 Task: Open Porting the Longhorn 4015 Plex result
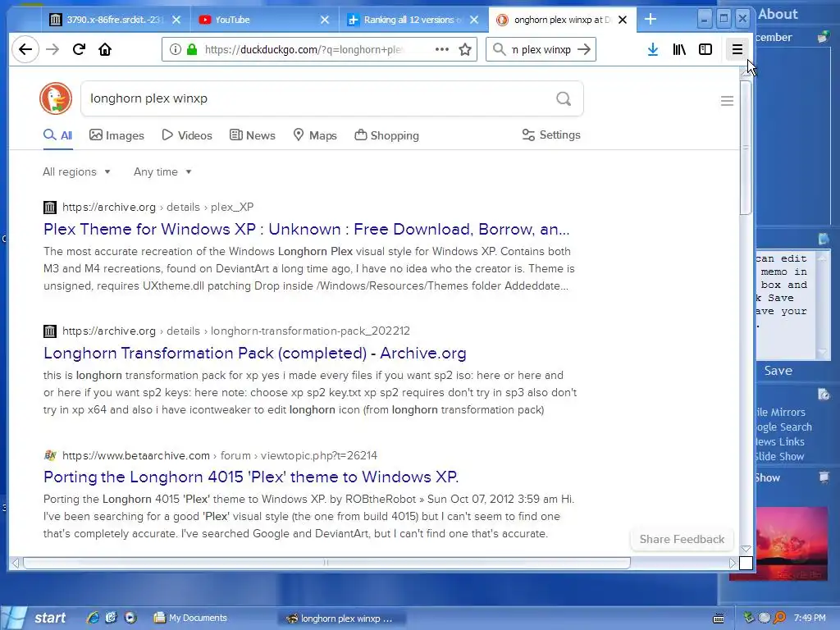coord(251,477)
